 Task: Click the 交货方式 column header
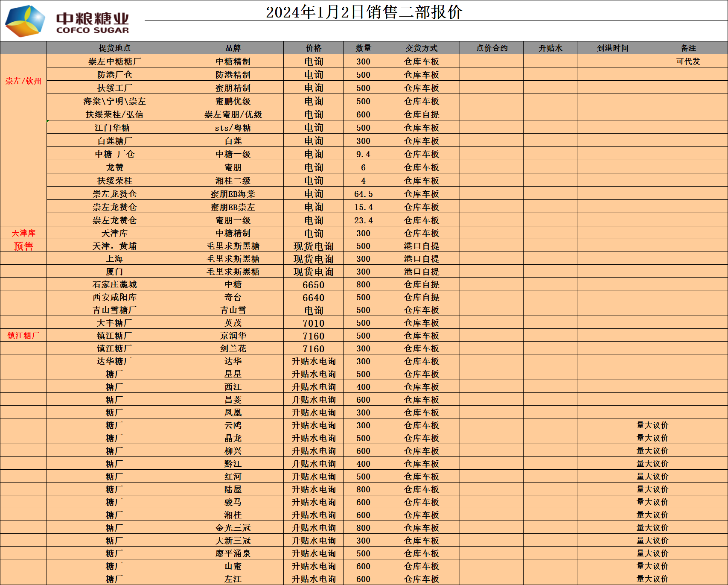[421, 48]
